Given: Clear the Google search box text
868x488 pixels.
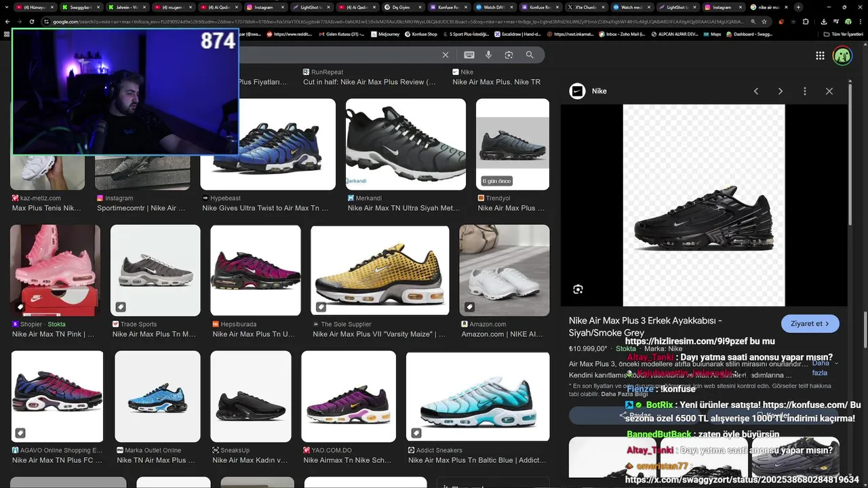Looking at the screenshot, I should coord(446,55).
